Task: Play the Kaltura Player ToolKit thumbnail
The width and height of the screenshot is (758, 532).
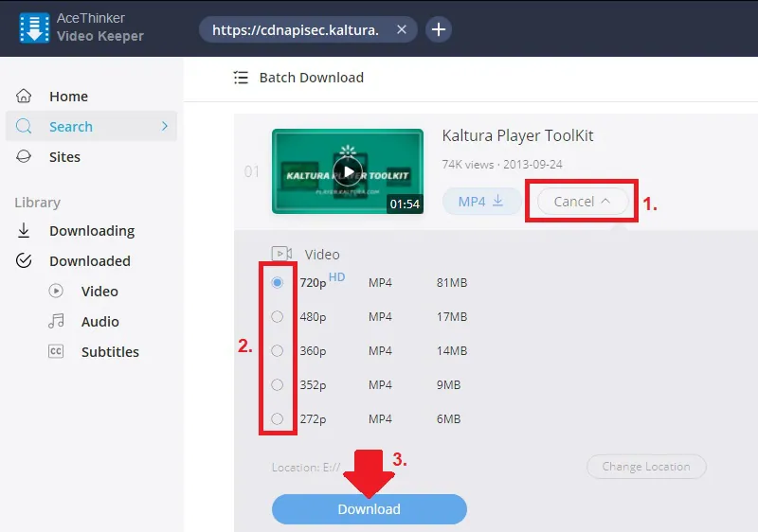Action: coord(348,171)
